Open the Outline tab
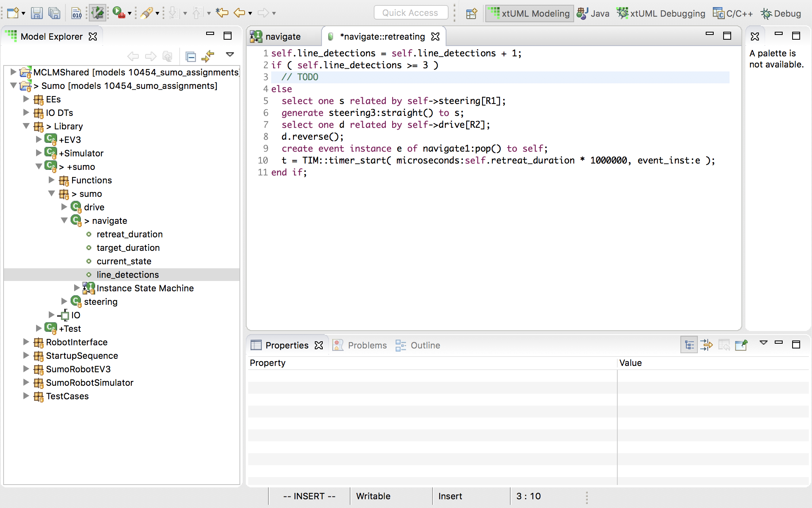 click(417, 345)
